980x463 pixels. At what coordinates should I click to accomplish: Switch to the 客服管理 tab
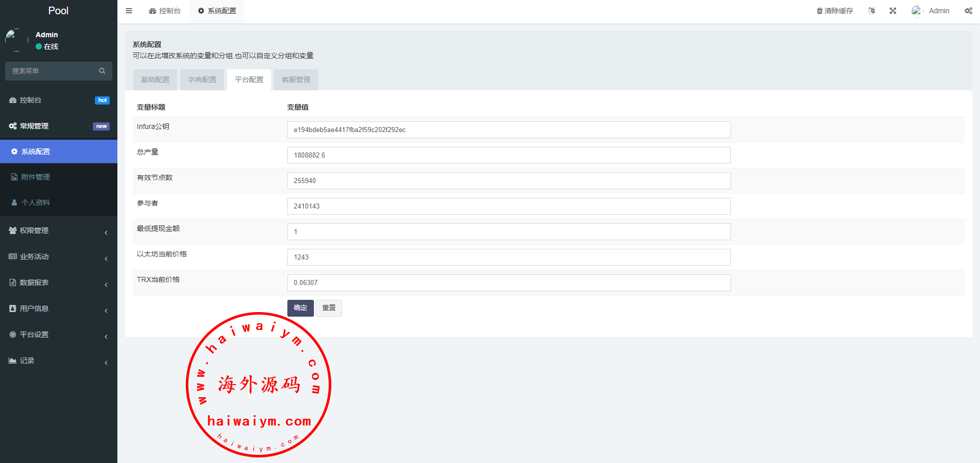[x=296, y=80]
